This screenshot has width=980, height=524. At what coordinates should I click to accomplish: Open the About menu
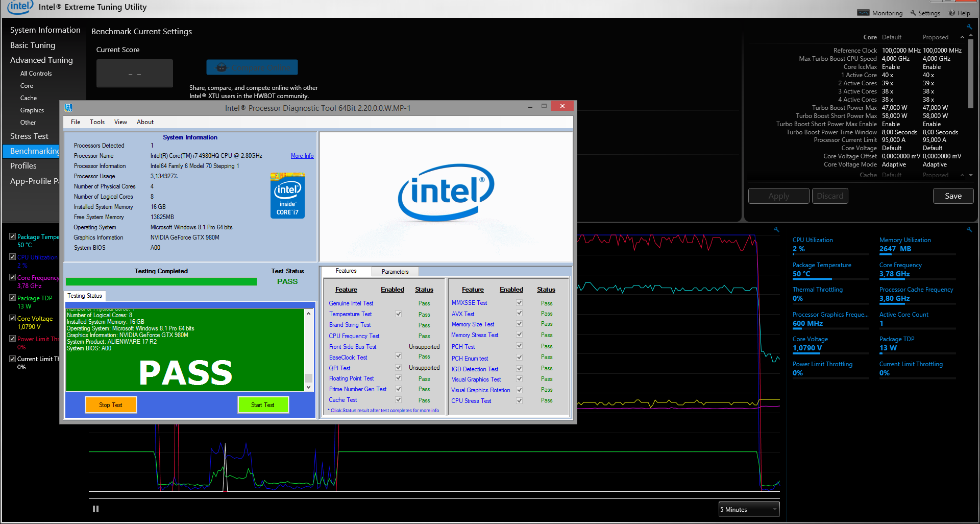coord(145,122)
